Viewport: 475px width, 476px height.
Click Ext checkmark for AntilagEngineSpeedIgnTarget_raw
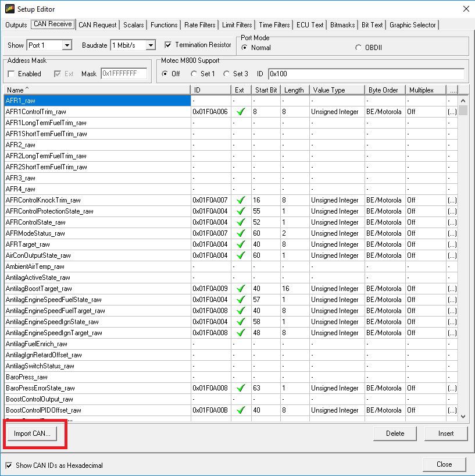click(x=241, y=333)
